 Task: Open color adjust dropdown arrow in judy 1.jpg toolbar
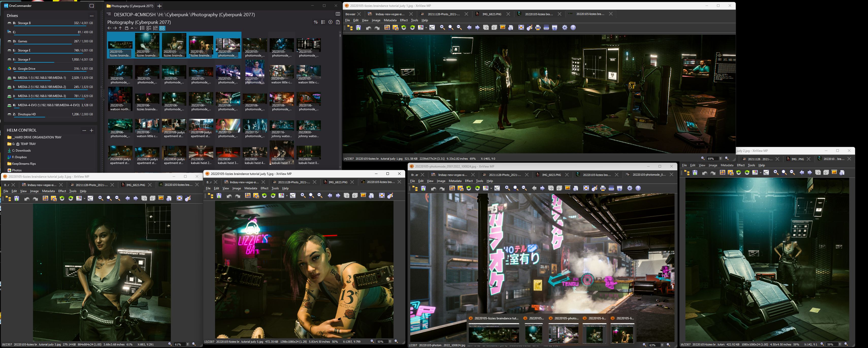[426, 28]
